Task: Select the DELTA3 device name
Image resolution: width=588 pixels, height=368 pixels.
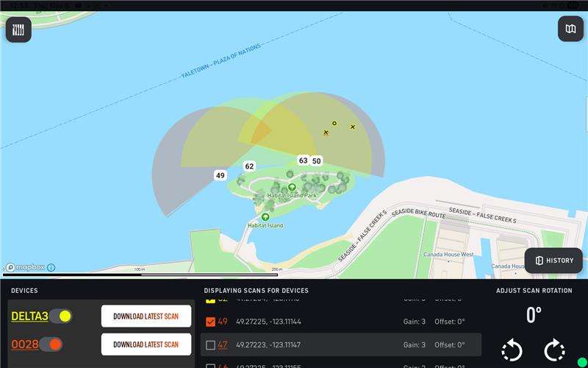Action: [29, 316]
